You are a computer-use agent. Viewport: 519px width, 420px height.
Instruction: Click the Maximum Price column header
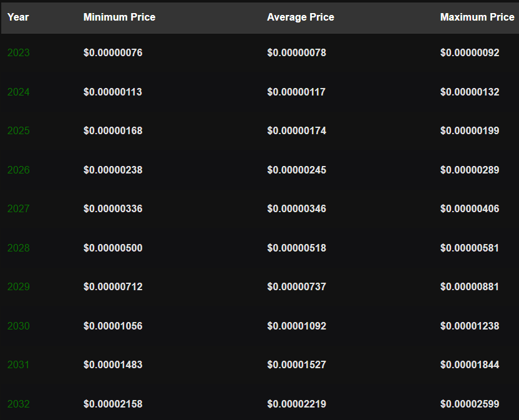point(477,17)
